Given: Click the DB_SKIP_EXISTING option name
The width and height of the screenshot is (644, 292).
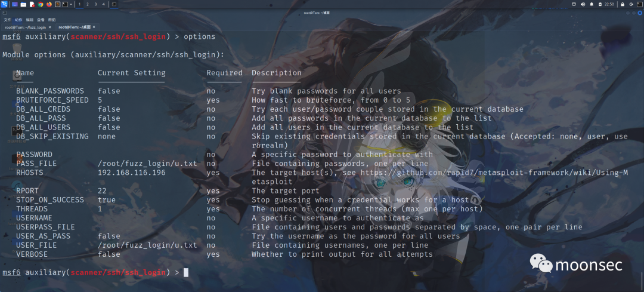Looking at the screenshot, I should point(52,136).
